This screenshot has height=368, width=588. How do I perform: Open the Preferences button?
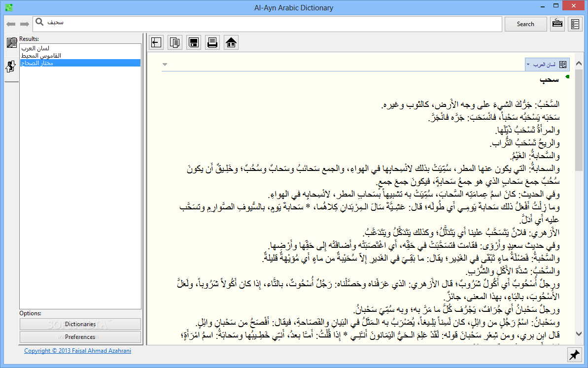point(80,337)
